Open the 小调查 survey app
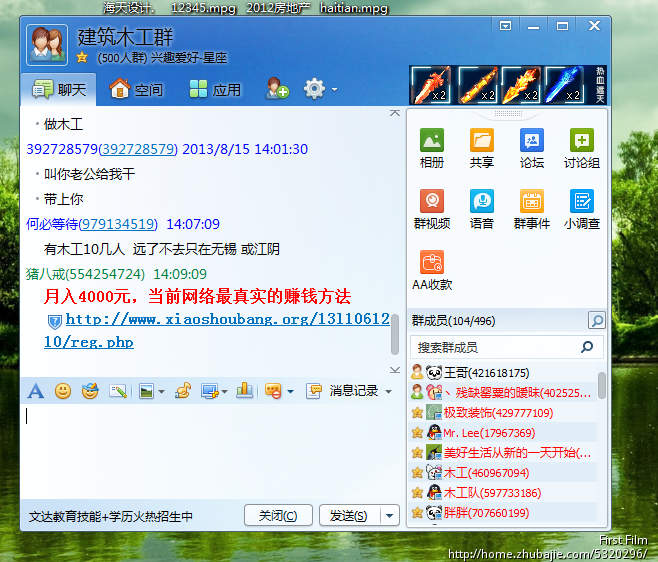Viewport: 658px width, 562px height. point(582,209)
